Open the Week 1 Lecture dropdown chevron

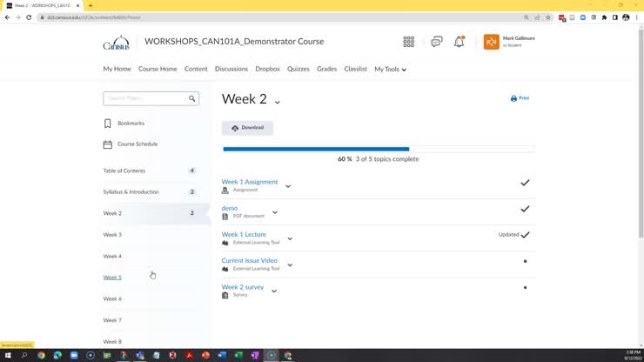pos(290,238)
